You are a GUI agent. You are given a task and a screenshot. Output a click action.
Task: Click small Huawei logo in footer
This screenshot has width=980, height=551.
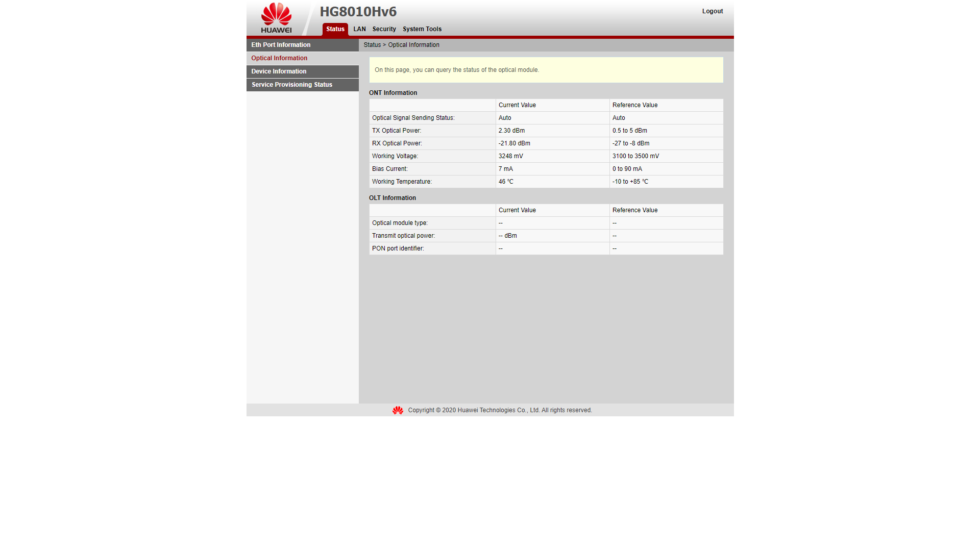click(398, 410)
